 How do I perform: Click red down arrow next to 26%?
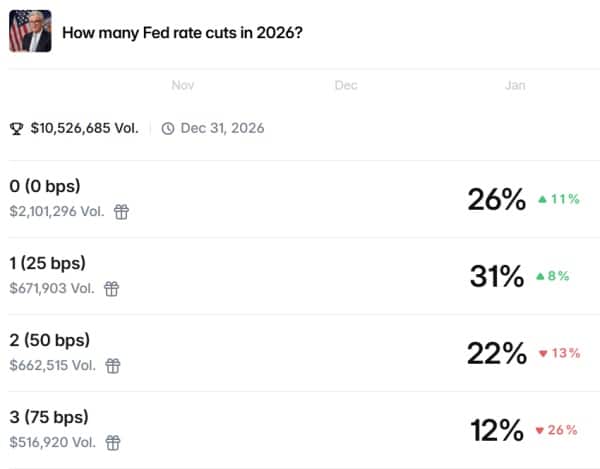pyautogui.click(x=539, y=430)
